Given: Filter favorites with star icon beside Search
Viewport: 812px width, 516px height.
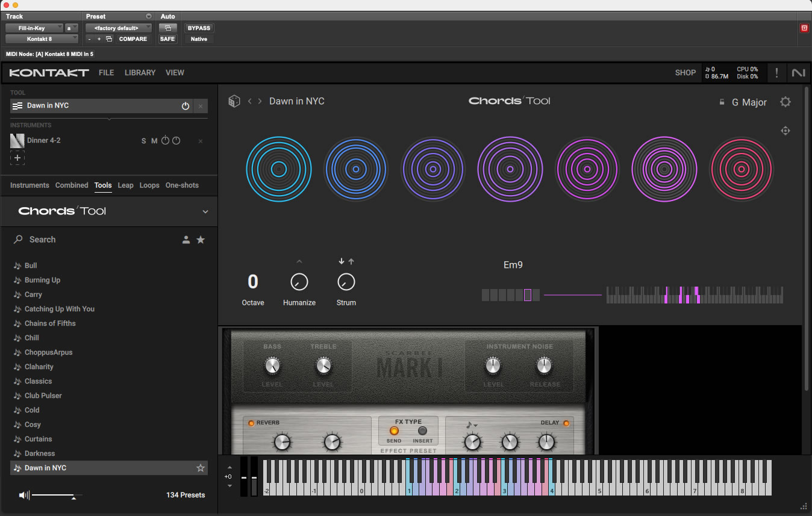Looking at the screenshot, I should pyautogui.click(x=201, y=240).
